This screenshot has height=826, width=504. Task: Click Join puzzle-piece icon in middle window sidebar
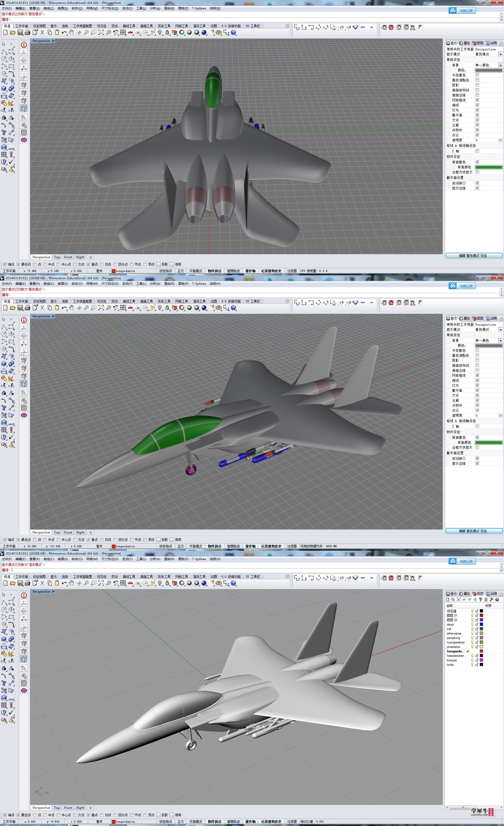4,379
